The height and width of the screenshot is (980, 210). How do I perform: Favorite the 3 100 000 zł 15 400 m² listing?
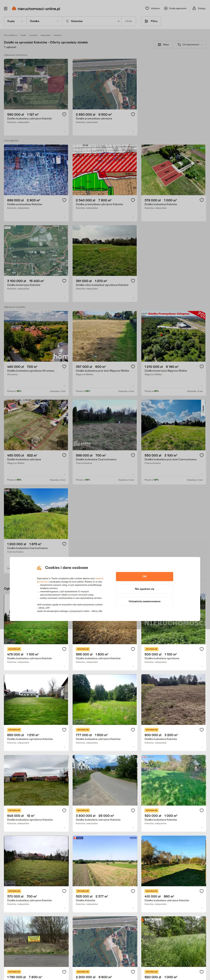[x=64, y=281]
